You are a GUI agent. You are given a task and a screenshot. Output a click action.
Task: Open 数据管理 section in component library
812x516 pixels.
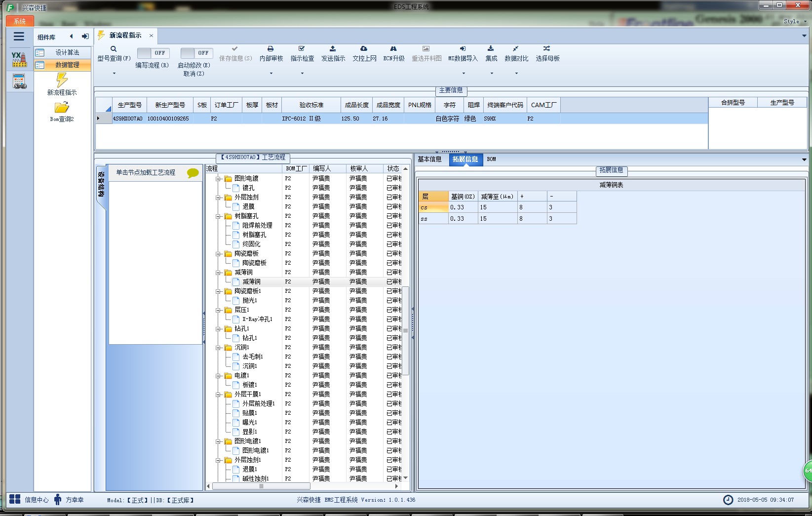pos(63,65)
